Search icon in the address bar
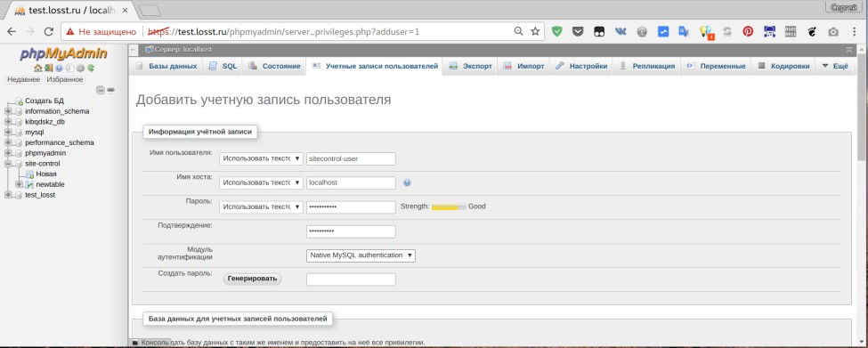Screen dimensions: 868x348 point(519,31)
